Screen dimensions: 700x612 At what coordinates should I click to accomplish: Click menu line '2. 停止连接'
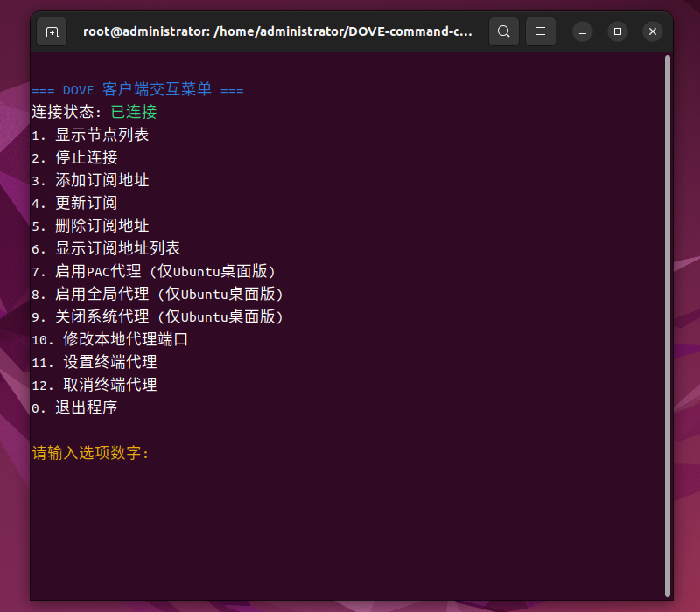point(74,157)
